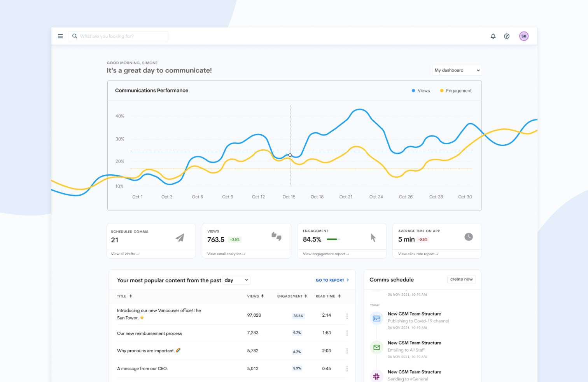This screenshot has width=588, height=382.
Task: Select 'Sending to #General' schedule entry
Action: 408,379
